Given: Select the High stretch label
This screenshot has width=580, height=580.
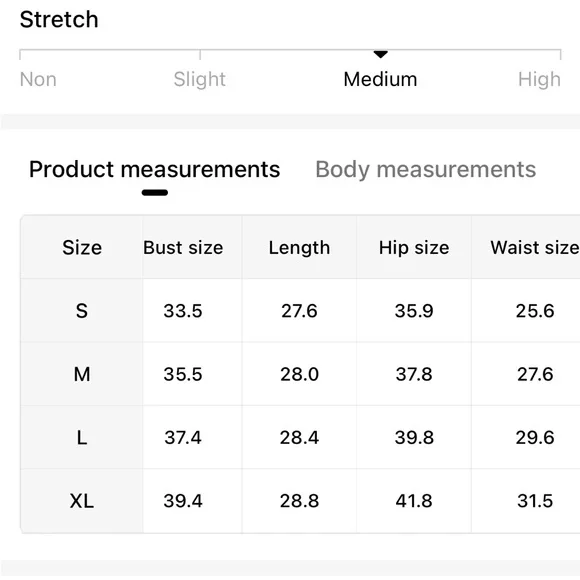Looking at the screenshot, I should click(x=539, y=79).
